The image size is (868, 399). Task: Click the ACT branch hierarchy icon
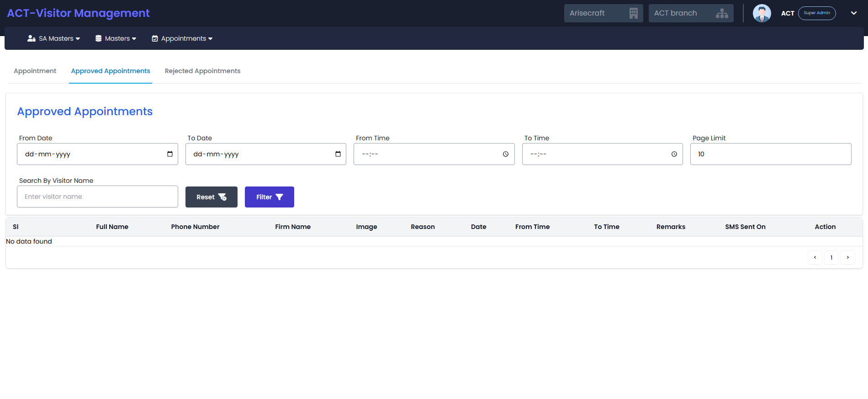click(x=722, y=13)
